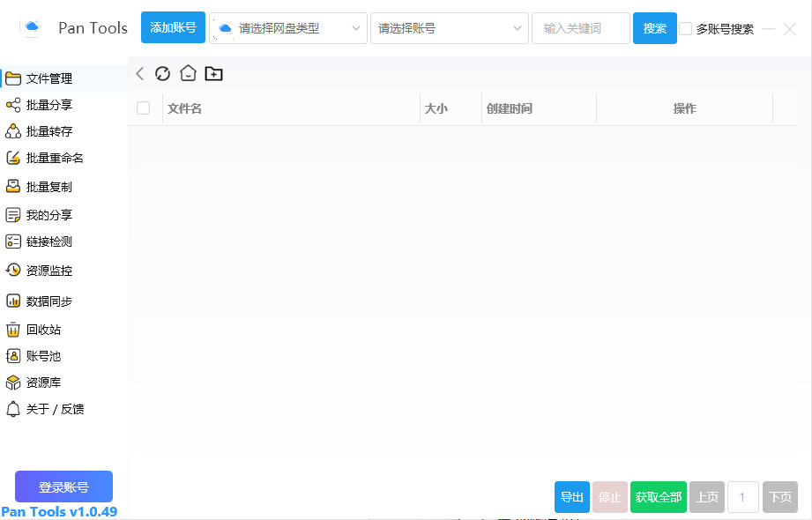Click the 关于 / 反馈 bell icon

pyautogui.click(x=13, y=409)
